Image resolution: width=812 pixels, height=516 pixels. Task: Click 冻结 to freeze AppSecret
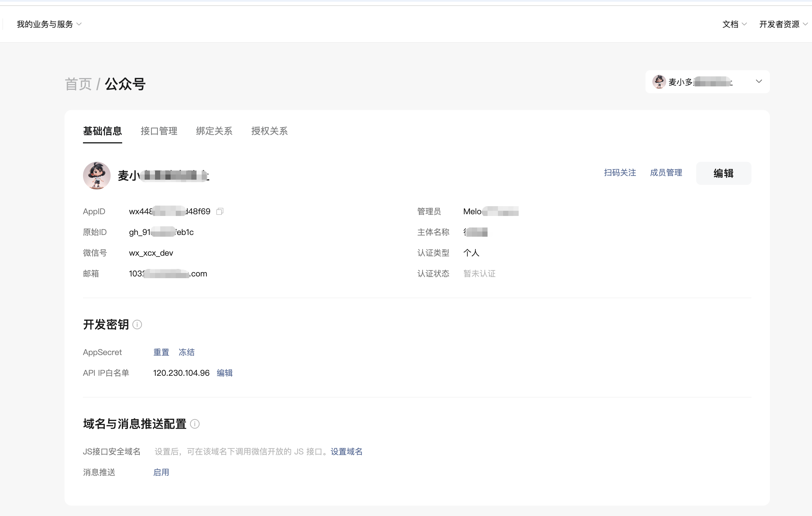coord(186,352)
